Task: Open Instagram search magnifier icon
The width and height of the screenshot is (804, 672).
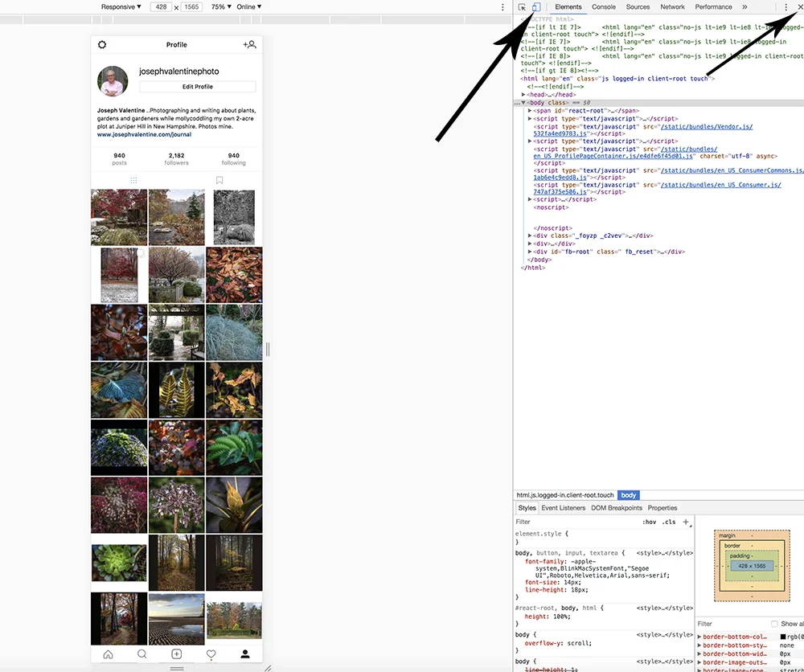Action: (142, 654)
